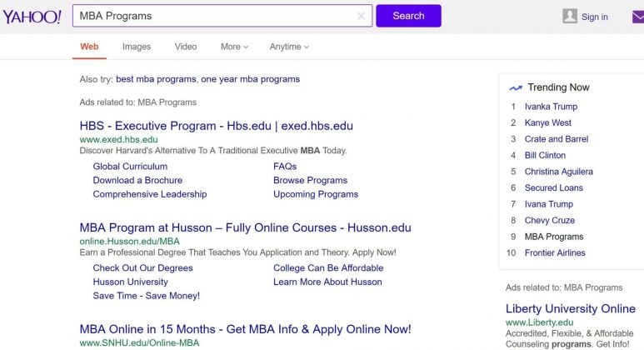Click 'Earn a Professional Degree' description text
Screen dimensions: 644x350
point(237,252)
